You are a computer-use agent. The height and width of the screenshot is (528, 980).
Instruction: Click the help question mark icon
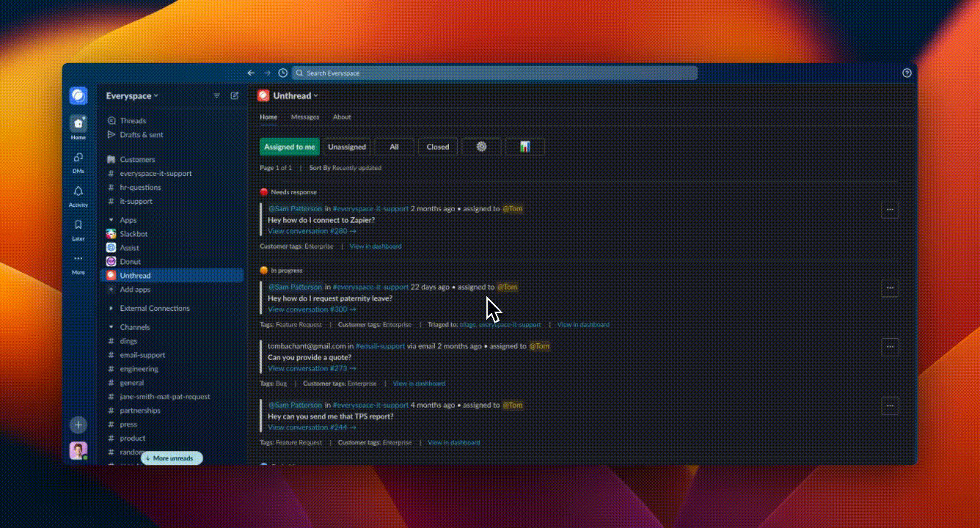coord(907,73)
